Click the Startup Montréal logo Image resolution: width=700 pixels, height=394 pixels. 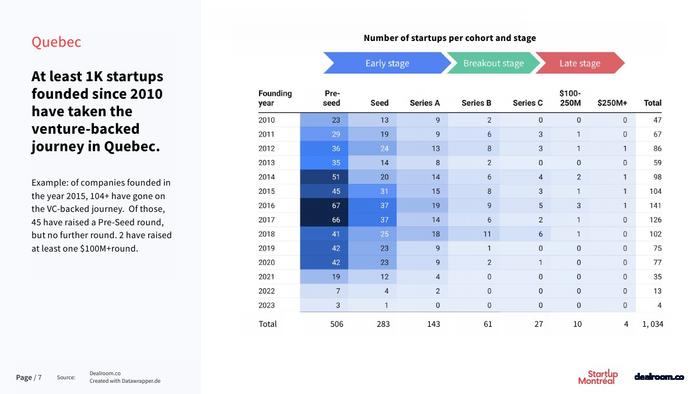[x=598, y=377]
